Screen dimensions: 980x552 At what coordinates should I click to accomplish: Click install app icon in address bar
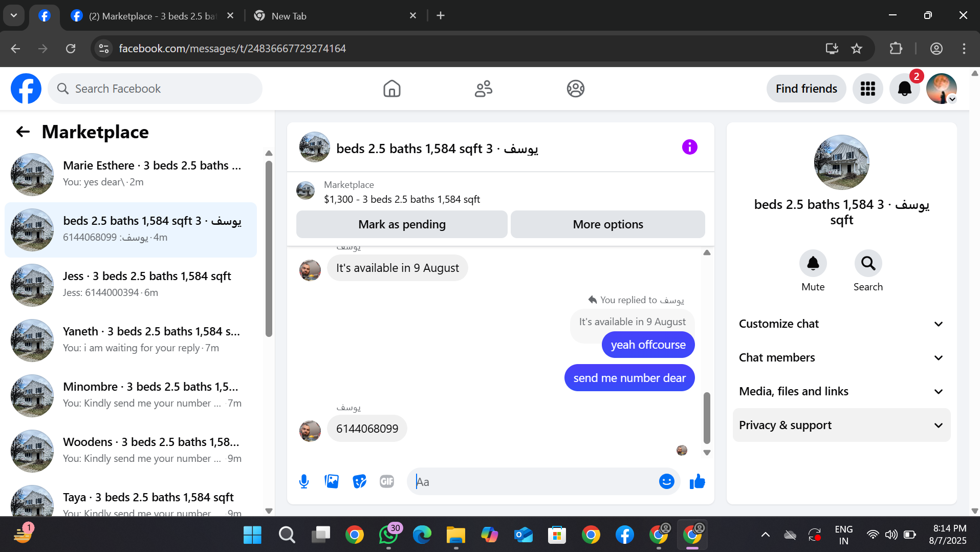[832, 49]
